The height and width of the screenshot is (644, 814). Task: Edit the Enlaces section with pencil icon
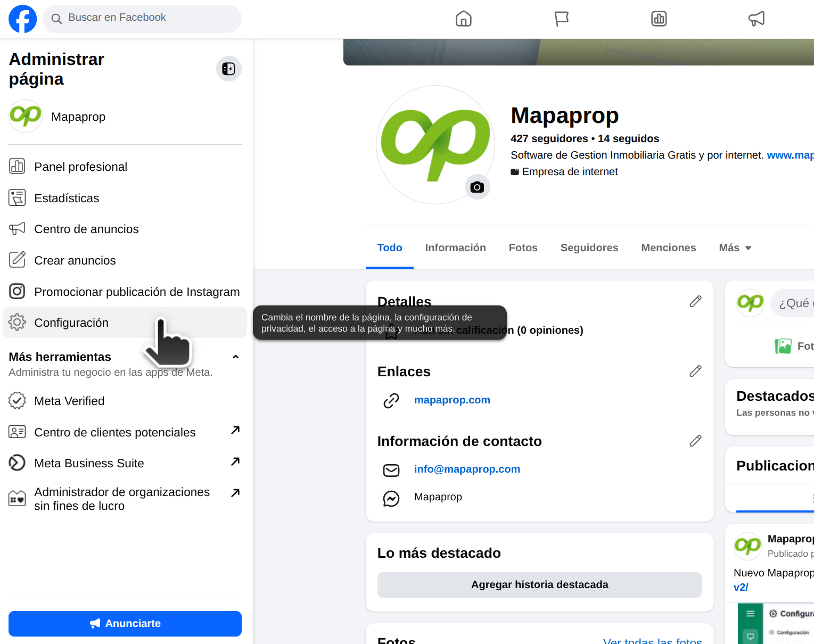[695, 371]
